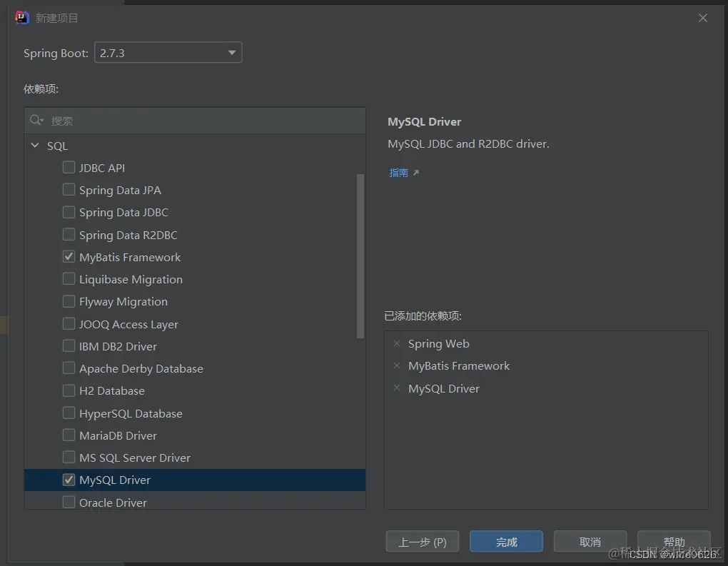The width and height of the screenshot is (728, 566).
Task: Check the MS SQL Server Driver checkbox
Action: point(69,457)
